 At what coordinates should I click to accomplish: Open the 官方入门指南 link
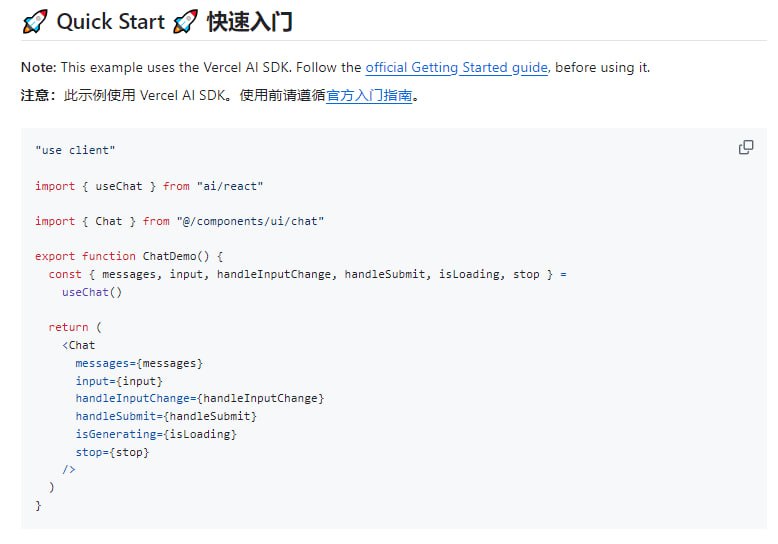pyautogui.click(x=369, y=96)
